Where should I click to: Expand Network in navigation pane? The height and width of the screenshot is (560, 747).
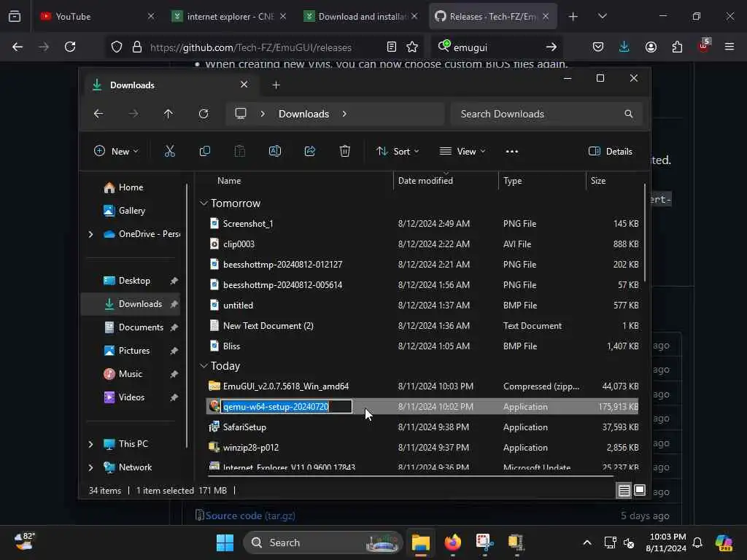pos(90,467)
